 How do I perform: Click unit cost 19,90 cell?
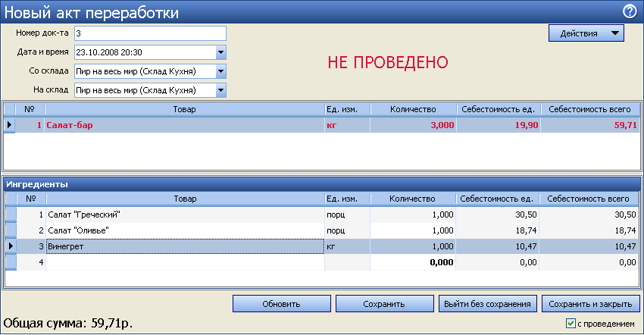pyautogui.click(x=499, y=125)
